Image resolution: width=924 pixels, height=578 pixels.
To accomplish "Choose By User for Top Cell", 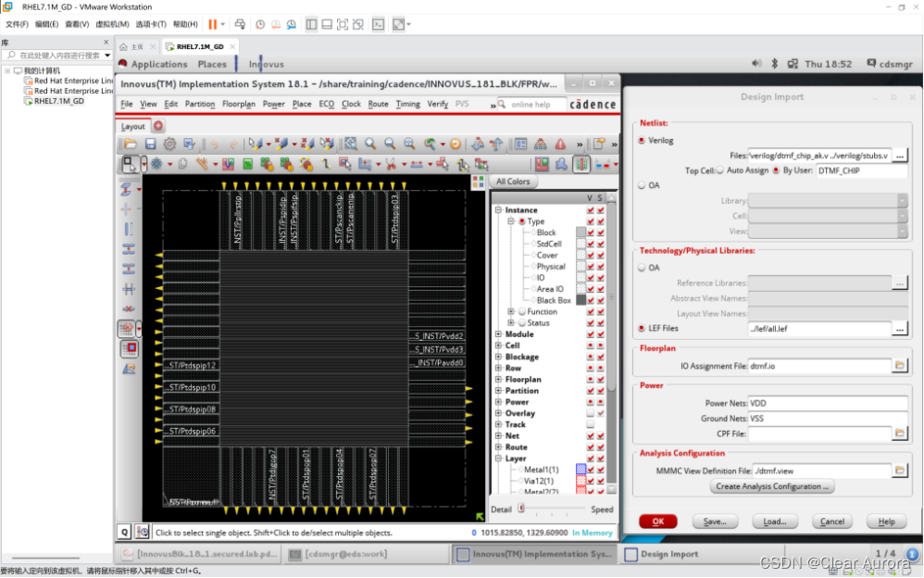I will (x=776, y=170).
